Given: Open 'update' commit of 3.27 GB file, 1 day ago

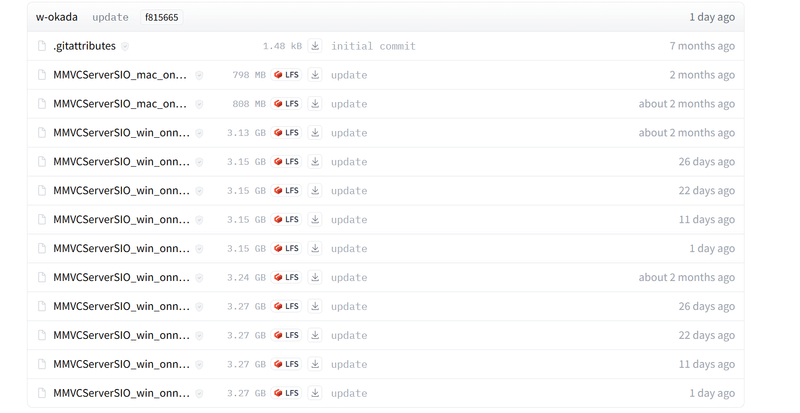Looking at the screenshot, I should click(x=349, y=393).
